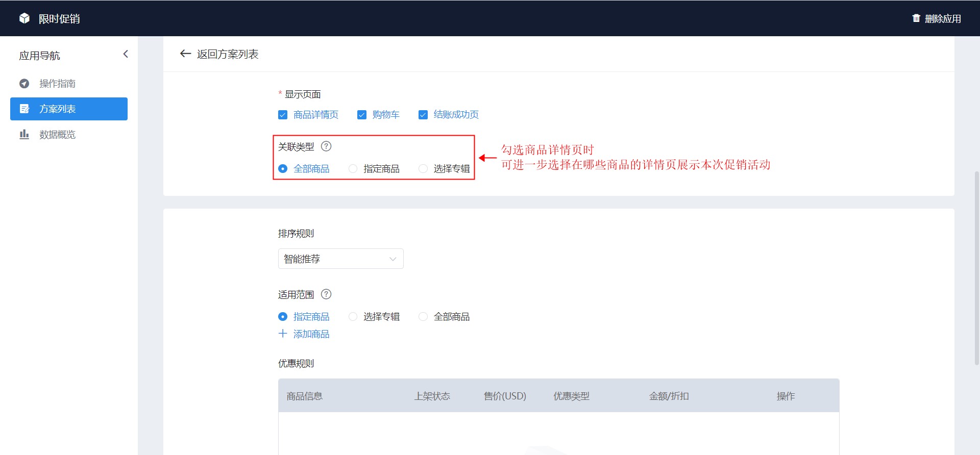980x455 pixels.
Task: Click the 限时促销 cube app icon
Action: pos(24,18)
